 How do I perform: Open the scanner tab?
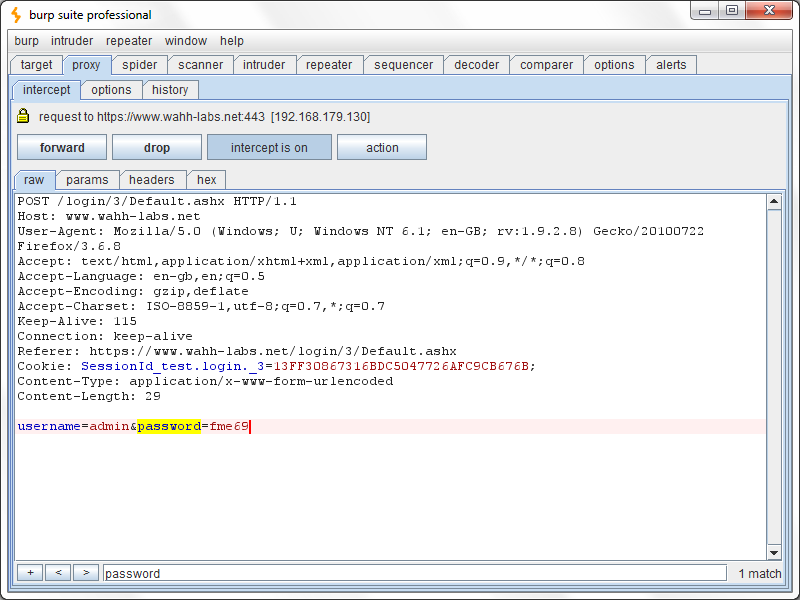(x=201, y=65)
